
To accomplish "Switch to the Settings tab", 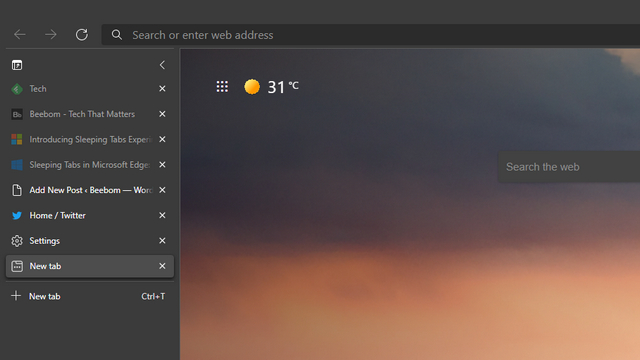I will coord(90,240).
